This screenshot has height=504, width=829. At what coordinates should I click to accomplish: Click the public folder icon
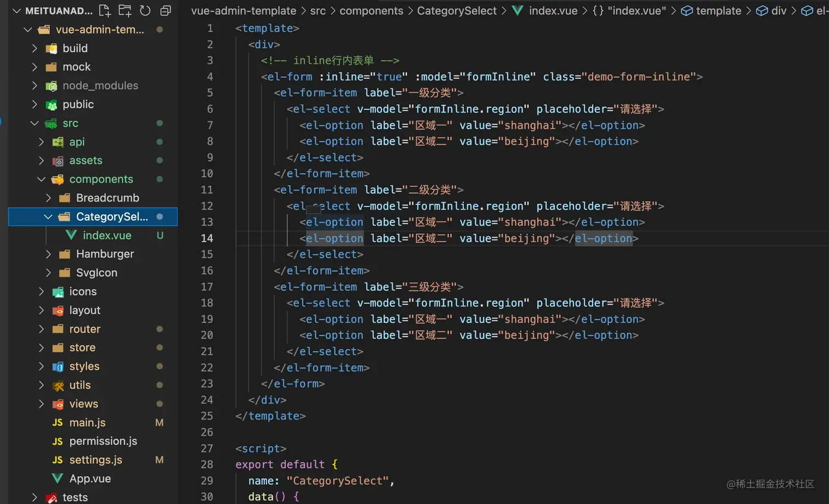pos(51,104)
